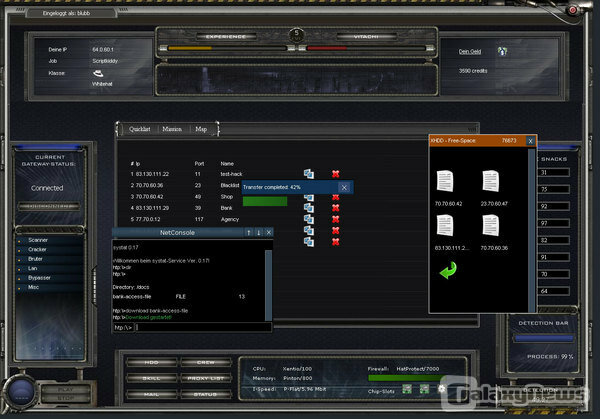This screenshot has height=419, width=600.
Task: Open the Lan tools menu
Action: pyautogui.click(x=49, y=268)
